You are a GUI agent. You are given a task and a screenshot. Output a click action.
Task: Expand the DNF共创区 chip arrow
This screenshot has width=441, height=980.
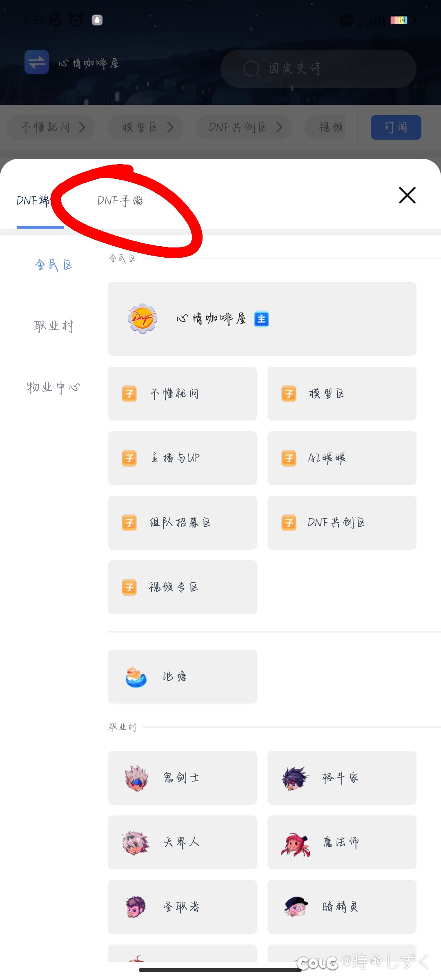point(279,127)
